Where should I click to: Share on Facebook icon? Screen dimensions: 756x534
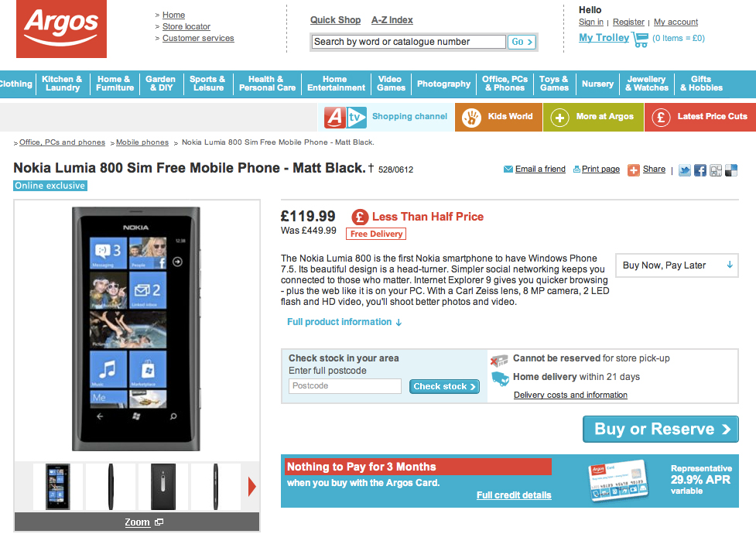[x=700, y=170]
